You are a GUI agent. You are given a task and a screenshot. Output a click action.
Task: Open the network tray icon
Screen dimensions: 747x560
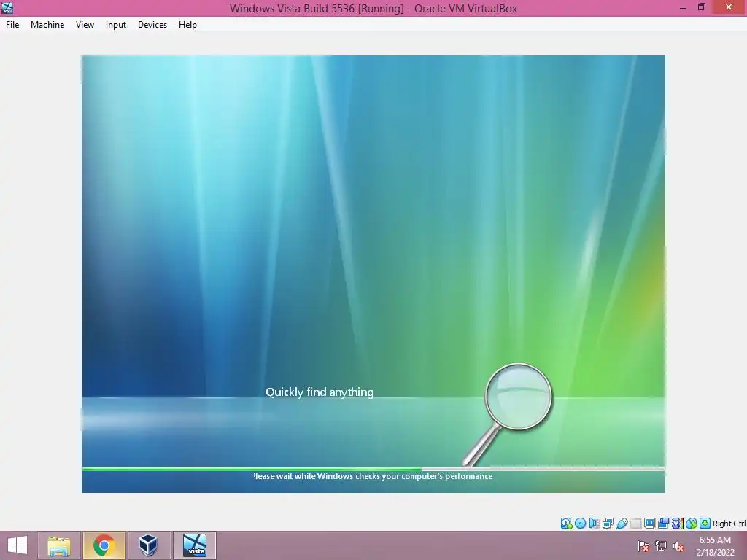661,545
